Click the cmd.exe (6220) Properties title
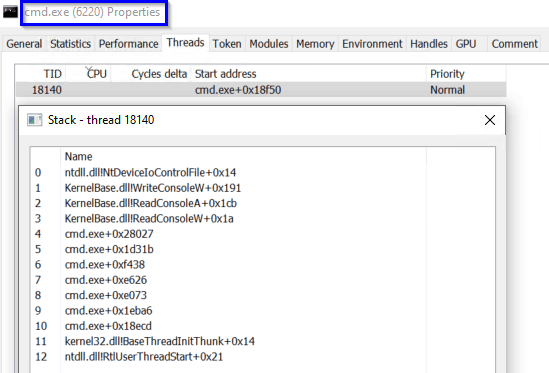 coord(92,12)
